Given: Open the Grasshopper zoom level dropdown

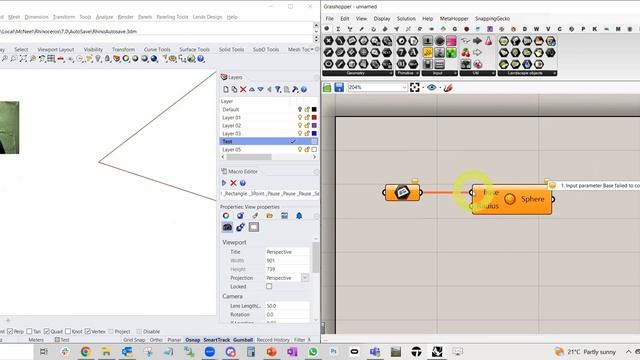Looking at the screenshot, I should (x=404, y=87).
